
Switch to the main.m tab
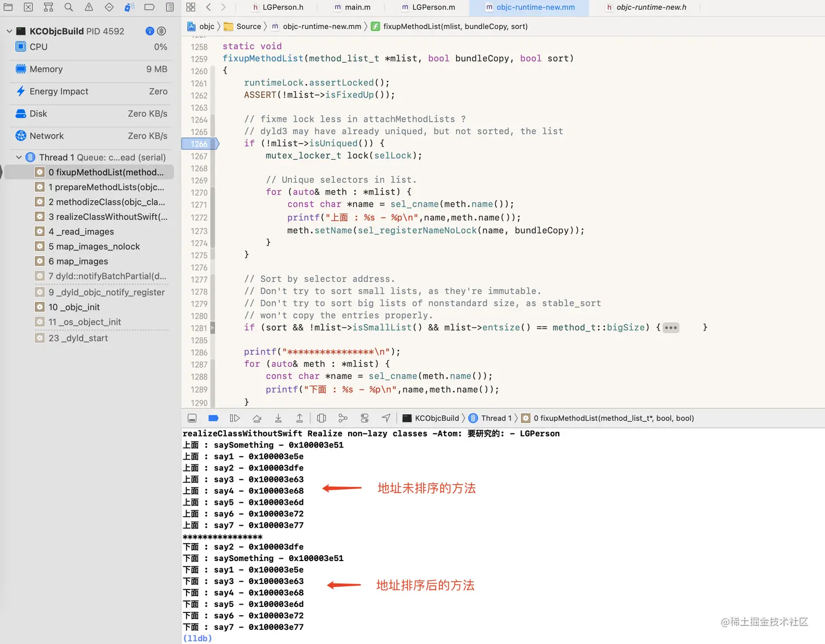[352, 7]
